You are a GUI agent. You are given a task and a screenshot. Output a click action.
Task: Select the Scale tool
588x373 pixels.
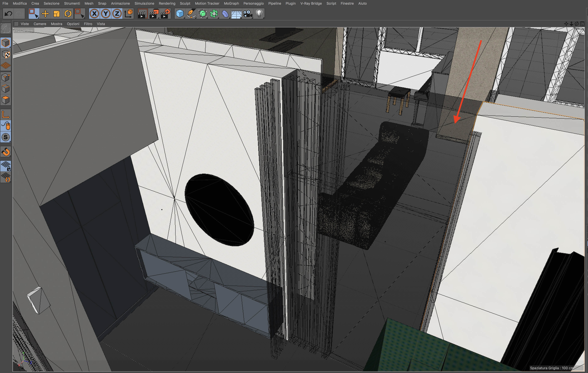coord(56,14)
